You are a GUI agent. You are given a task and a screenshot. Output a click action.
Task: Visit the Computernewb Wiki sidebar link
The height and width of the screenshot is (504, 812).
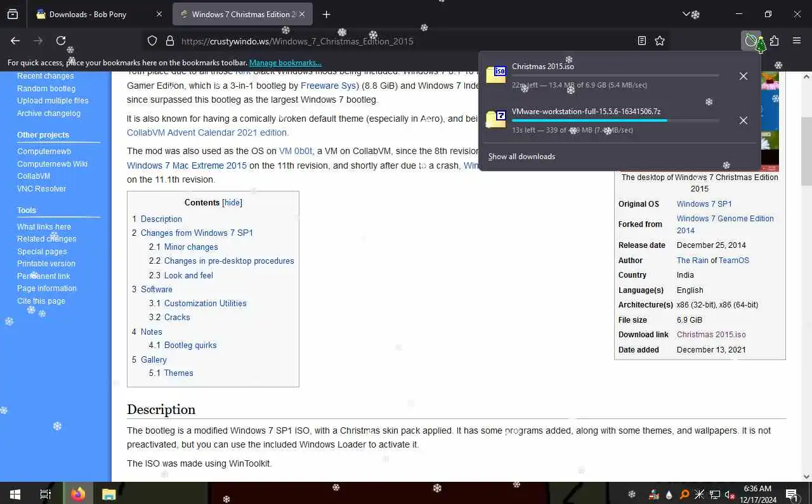point(52,164)
